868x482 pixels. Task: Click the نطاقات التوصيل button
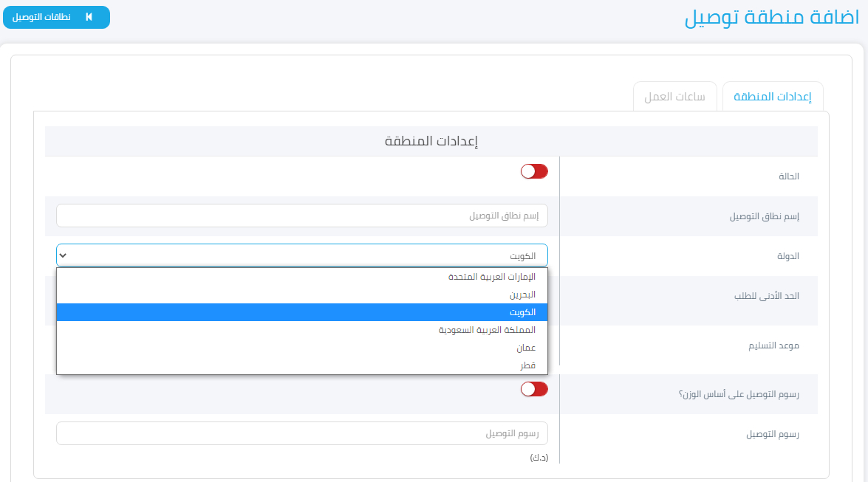point(56,17)
